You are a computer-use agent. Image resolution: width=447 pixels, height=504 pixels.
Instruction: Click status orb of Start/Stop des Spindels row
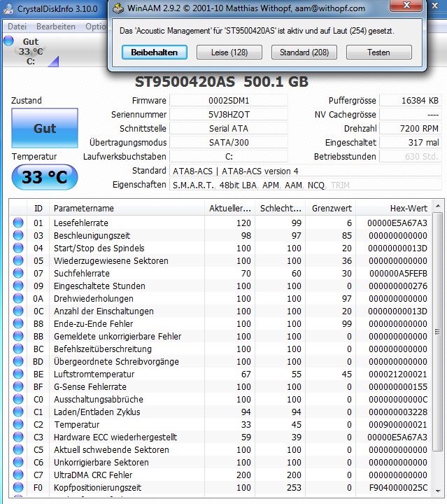[x=18, y=248]
